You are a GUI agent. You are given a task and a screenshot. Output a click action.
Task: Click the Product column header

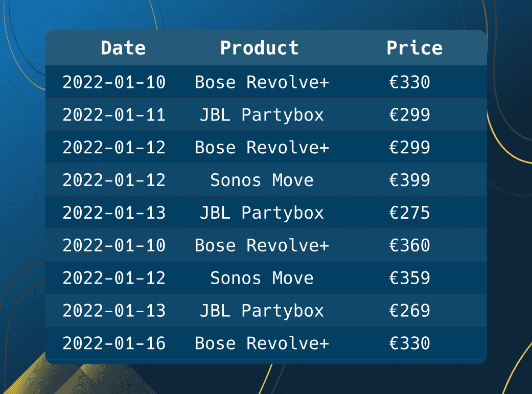(260, 48)
